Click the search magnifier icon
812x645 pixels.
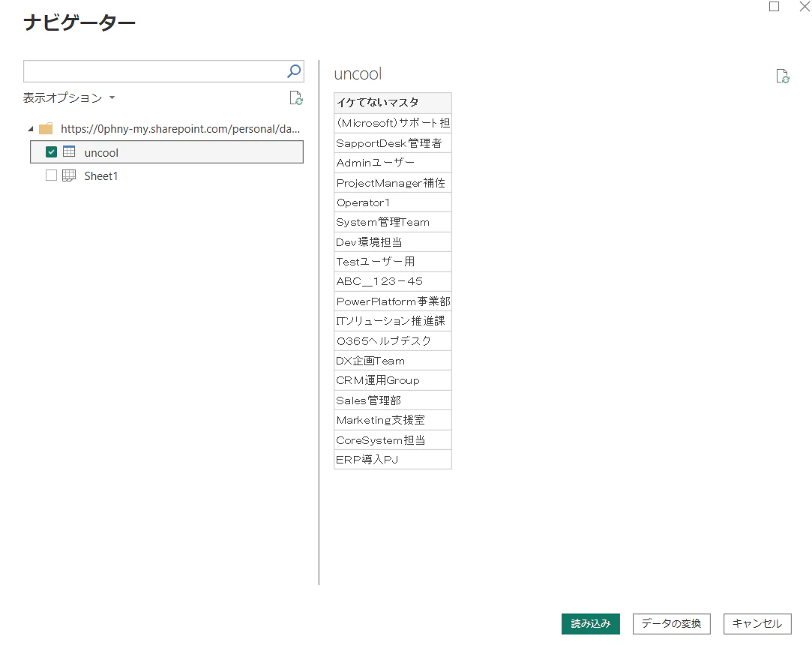click(x=294, y=71)
